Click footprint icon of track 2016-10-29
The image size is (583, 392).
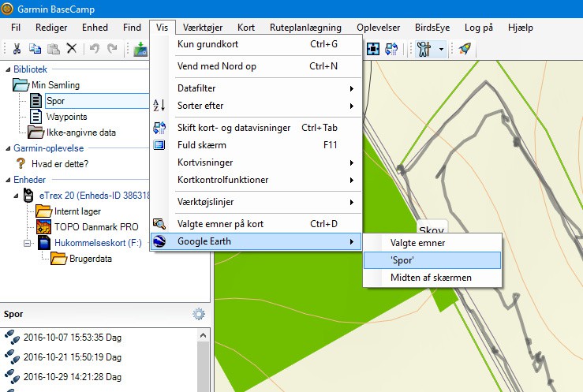tap(13, 376)
